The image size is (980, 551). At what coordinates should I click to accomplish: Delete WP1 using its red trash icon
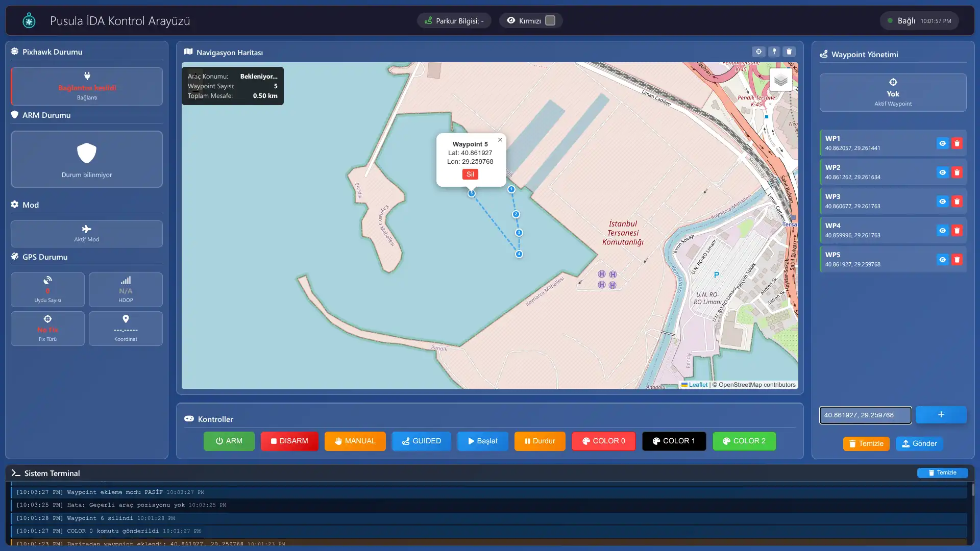coord(957,143)
